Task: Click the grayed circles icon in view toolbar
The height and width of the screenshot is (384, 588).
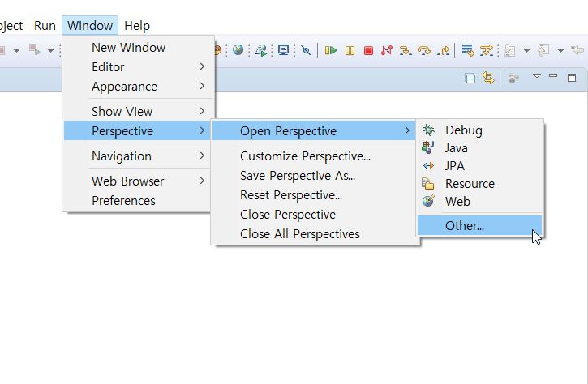Action: point(513,78)
